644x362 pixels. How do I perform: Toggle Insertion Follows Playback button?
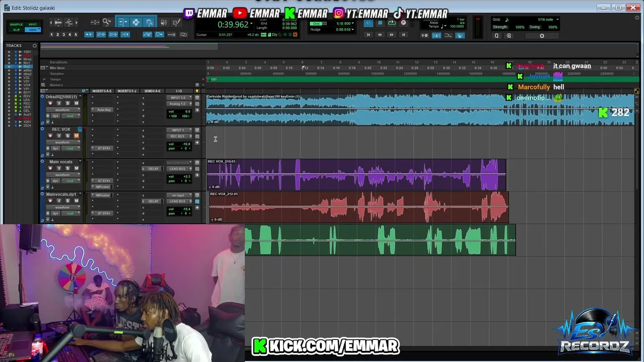pos(125,34)
